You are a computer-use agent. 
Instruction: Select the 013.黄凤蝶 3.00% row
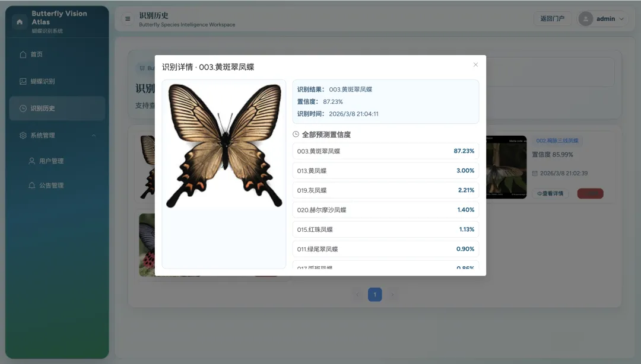click(x=386, y=171)
